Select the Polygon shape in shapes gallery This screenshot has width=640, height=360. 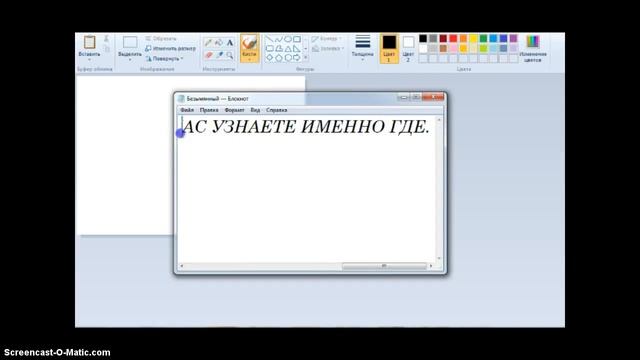point(279,49)
